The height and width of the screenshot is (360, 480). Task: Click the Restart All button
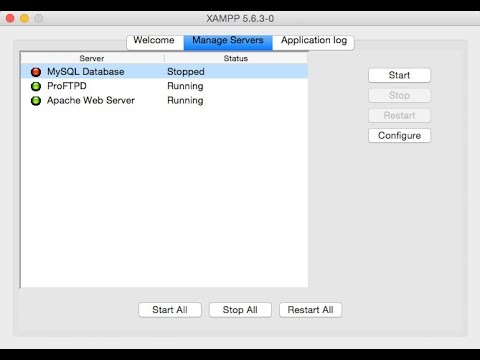coord(310,310)
